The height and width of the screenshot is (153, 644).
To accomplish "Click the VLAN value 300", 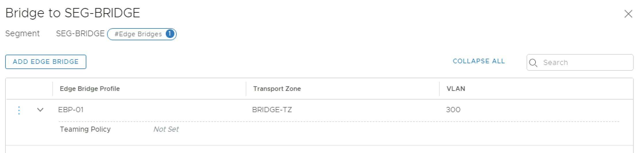I will [x=453, y=110].
